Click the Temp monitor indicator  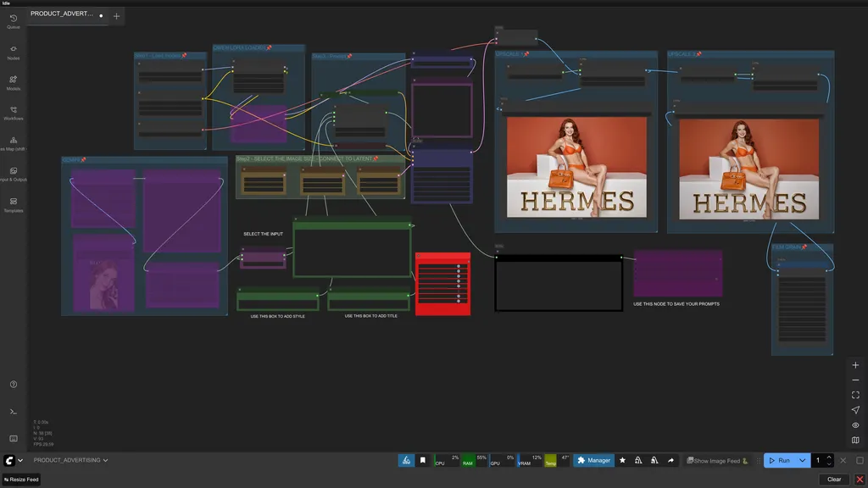[557, 460]
